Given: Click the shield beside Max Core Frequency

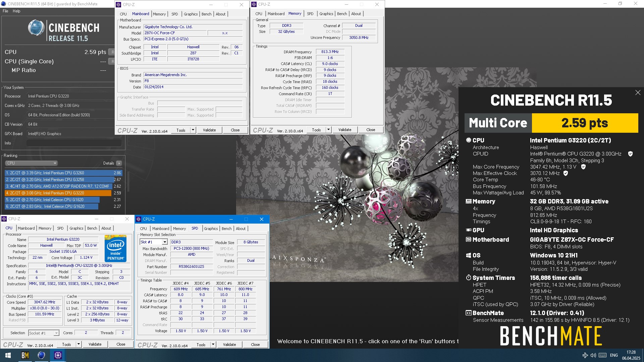Looking at the screenshot, I should click(x=583, y=167).
